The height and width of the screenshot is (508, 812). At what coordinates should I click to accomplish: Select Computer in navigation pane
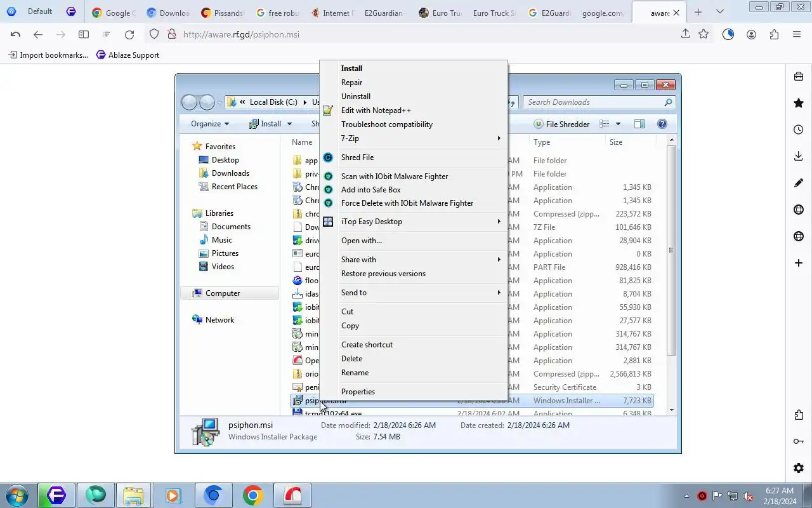coord(223,293)
